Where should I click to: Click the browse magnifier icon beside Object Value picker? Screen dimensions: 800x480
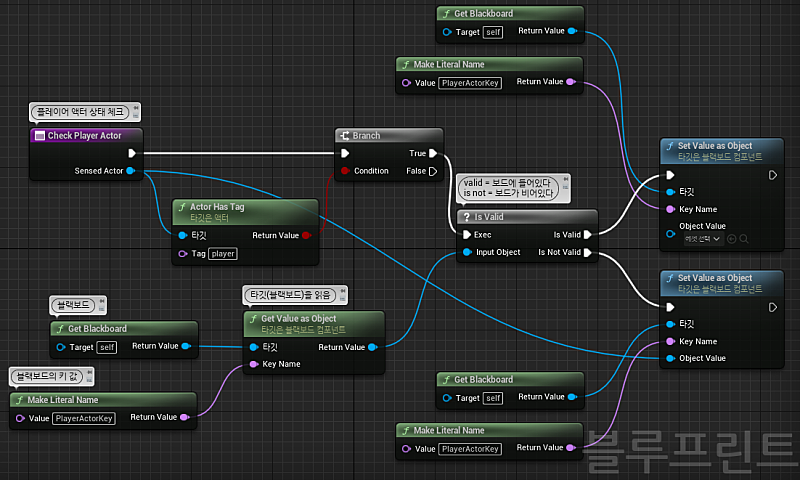pos(745,238)
